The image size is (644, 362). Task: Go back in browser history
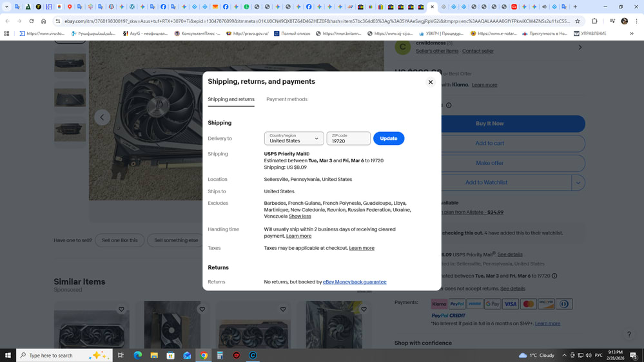pos(7,21)
